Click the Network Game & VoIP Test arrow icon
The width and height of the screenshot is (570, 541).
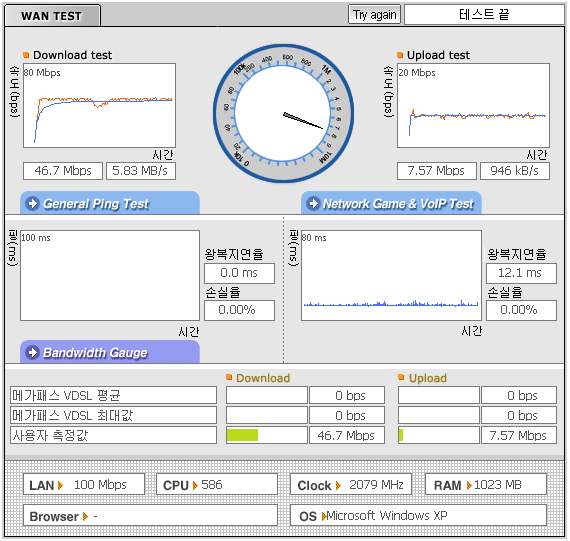tap(313, 204)
